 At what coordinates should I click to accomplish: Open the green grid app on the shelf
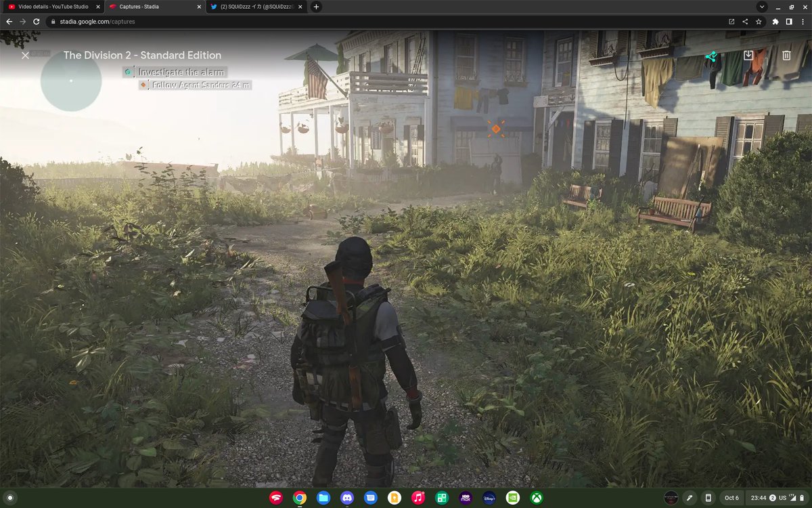coord(442,498)
